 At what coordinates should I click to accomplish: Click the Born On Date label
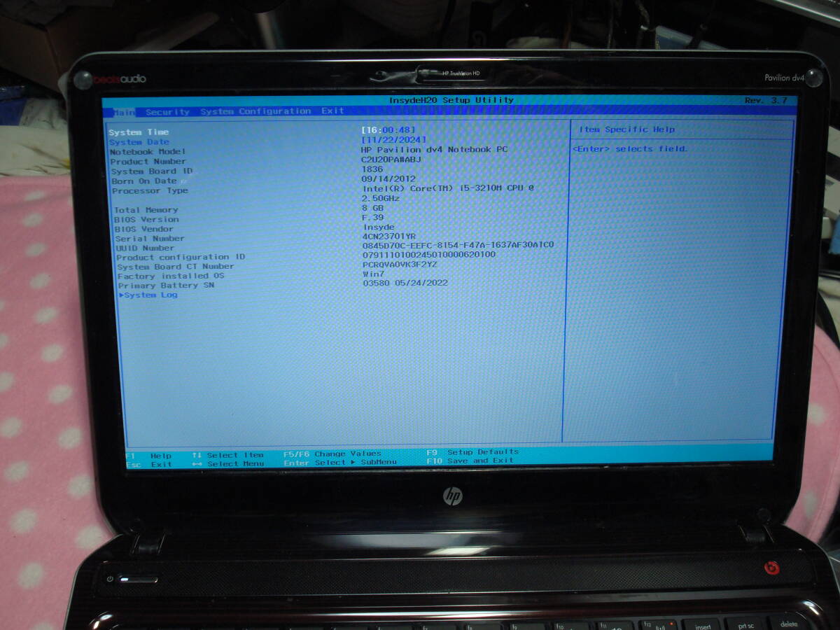tap(145, 181)
